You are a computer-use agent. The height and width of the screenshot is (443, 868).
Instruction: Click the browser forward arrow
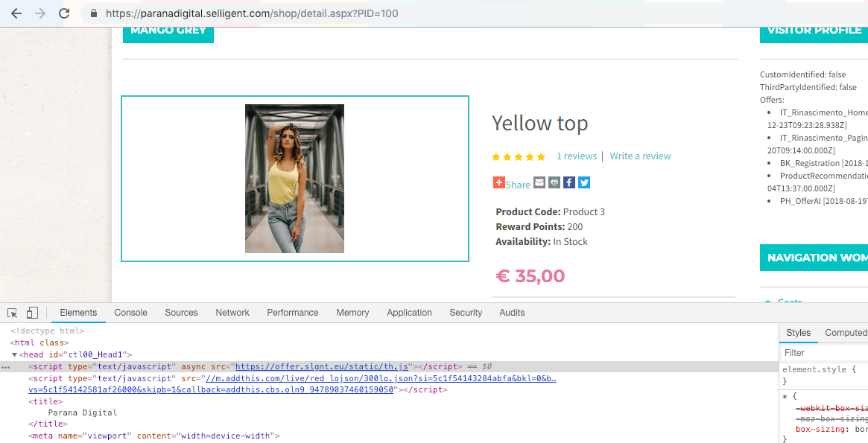(x=40, y=13)
